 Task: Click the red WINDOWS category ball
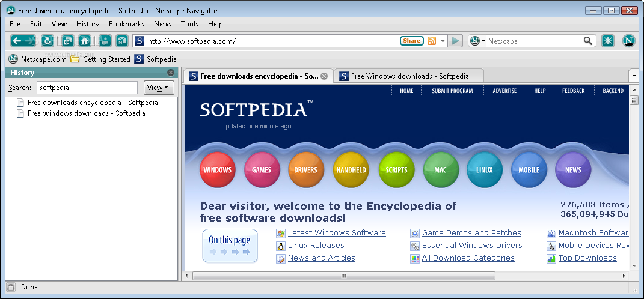point(218,169)
